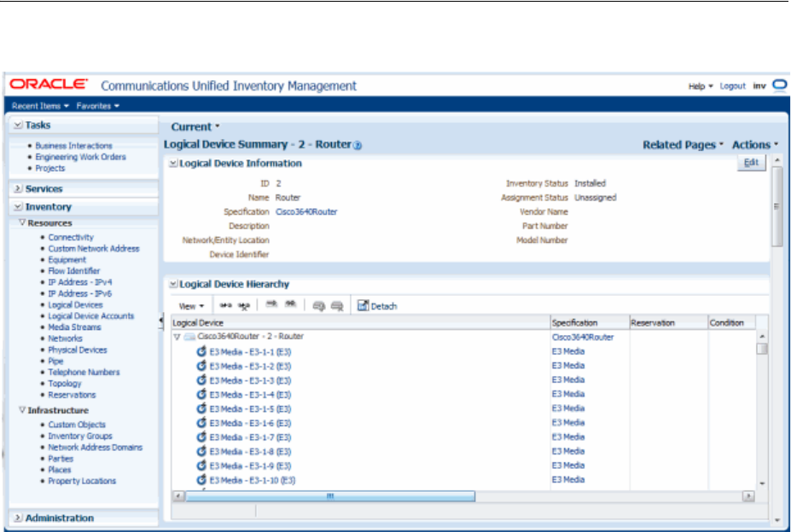Screen dimensions: 791x532
Task: Click the interface icon for E3-1-3 row
Action: pyautogui.click(x=201, y=379)
